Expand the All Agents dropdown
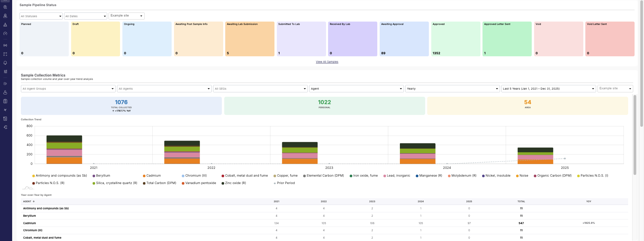The image size is (644, 241). point(165,89)
